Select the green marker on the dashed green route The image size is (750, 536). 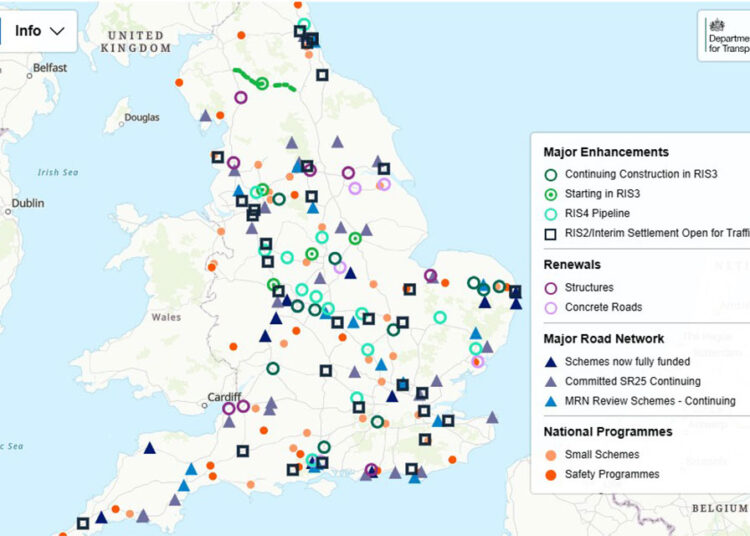pos(262,83)
